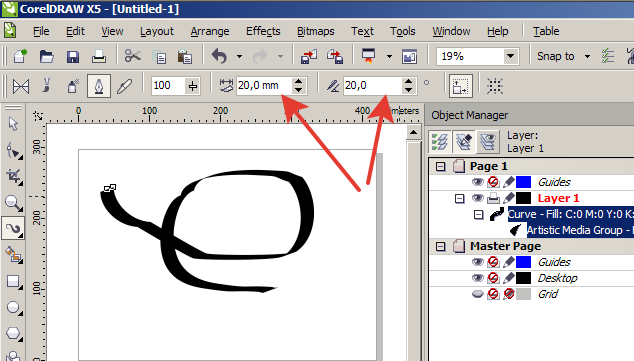Toggle visibility of Master Page Desktop layer

click(x=478, y=278)
